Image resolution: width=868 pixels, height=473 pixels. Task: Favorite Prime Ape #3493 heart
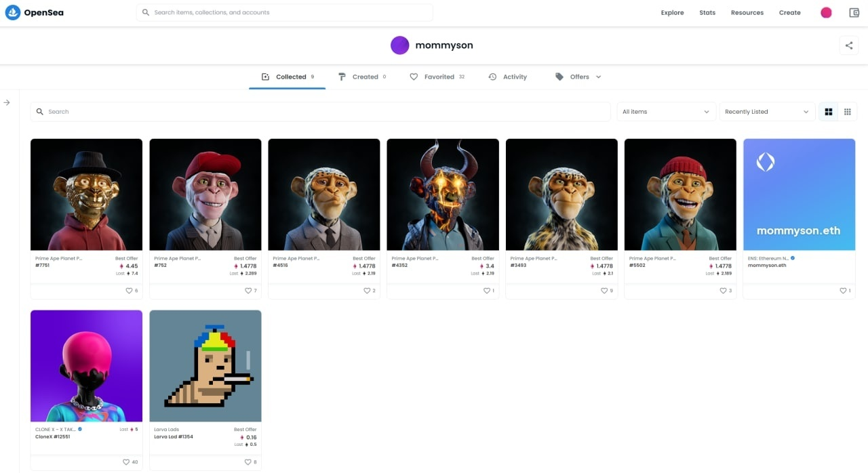(604, 291)
